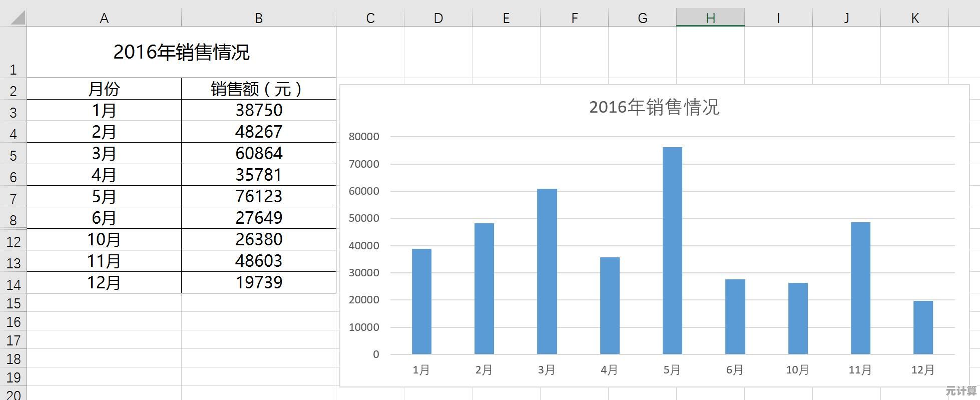Select the cell with value 19739
Screen dimensions: 980x400
click(258, 282)
